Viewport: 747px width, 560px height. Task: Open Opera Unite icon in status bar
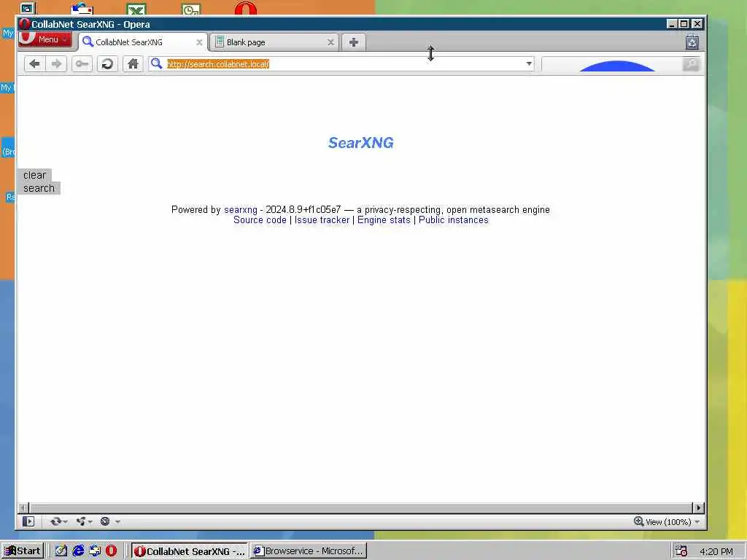[81, 521]
